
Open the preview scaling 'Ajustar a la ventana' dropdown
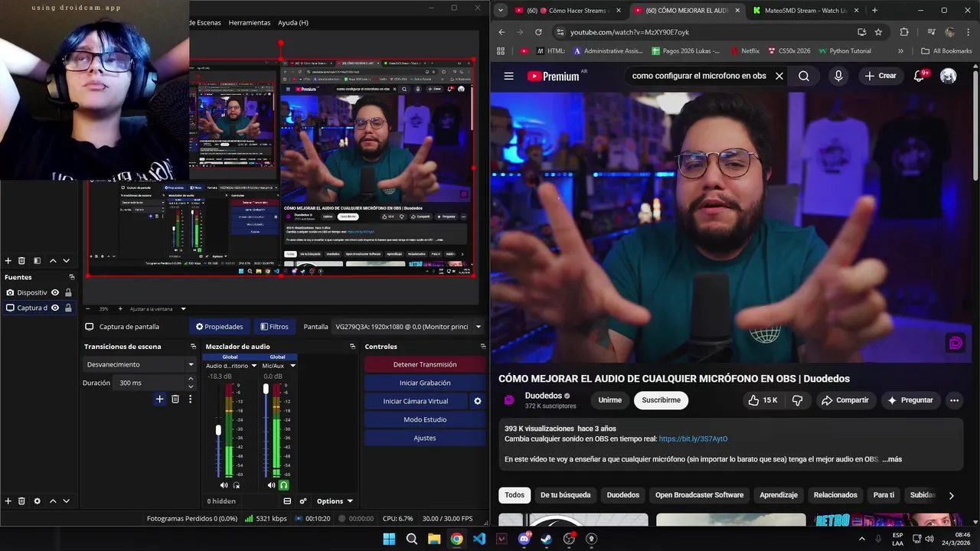click(x=158, y=309)
